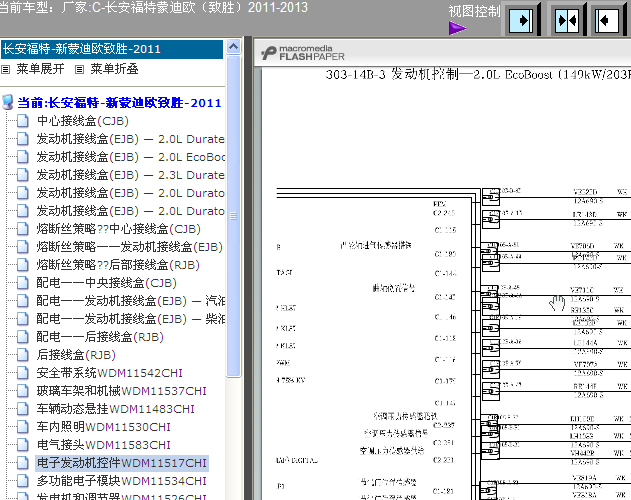Click page icon beside 熔断丝策略??后部接线盒(RJB)
The width and height of the screenshot is (631, 500).
(x=23, y=264)
